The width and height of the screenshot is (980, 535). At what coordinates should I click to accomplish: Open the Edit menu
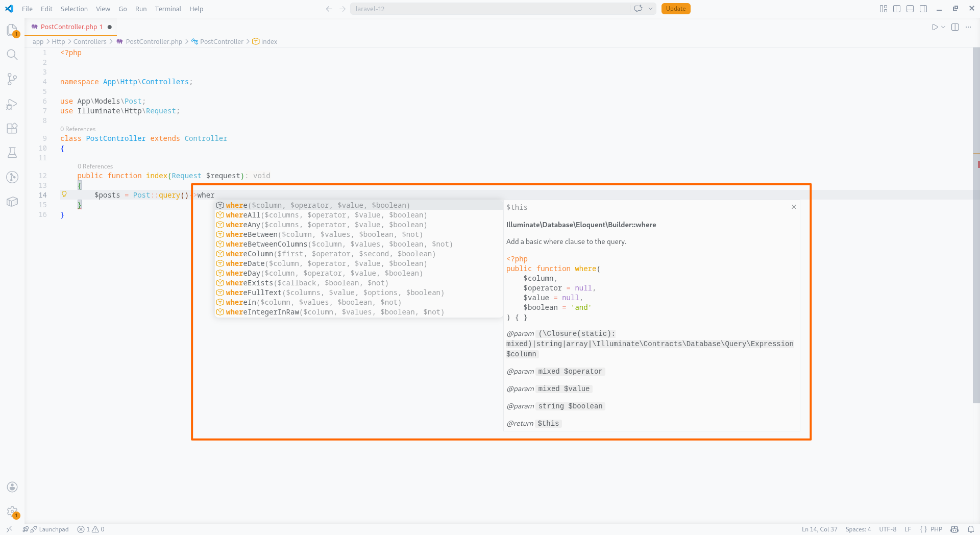(x=46, y=9)
